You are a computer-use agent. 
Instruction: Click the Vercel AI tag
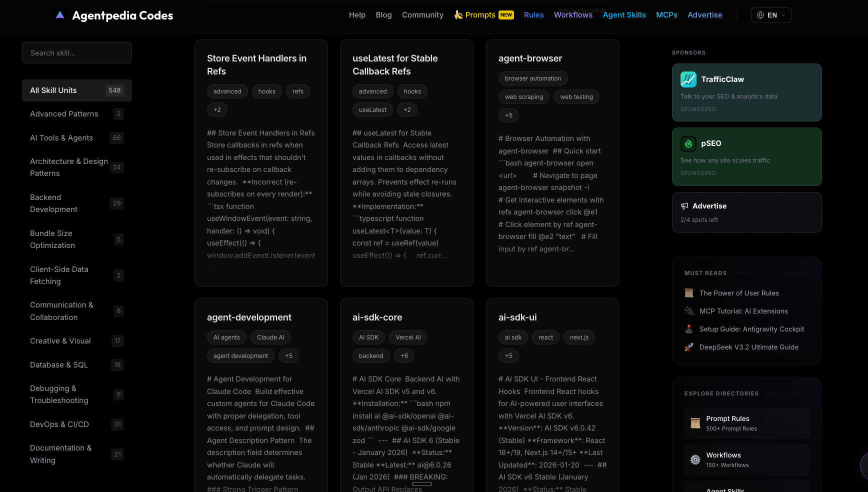[x=408, y=337]
